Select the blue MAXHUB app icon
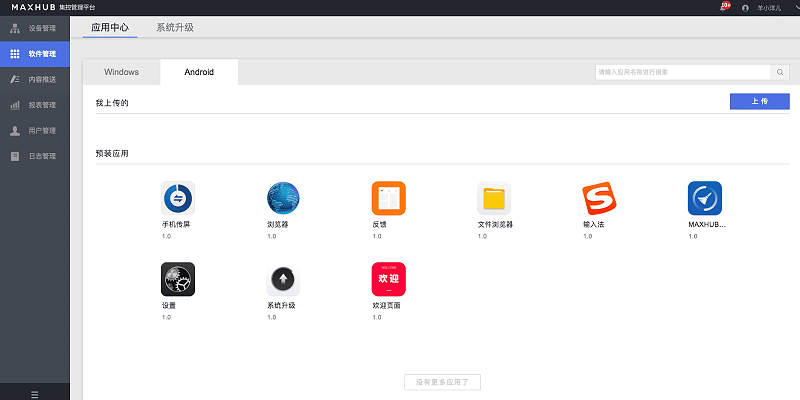 point(704,197)
